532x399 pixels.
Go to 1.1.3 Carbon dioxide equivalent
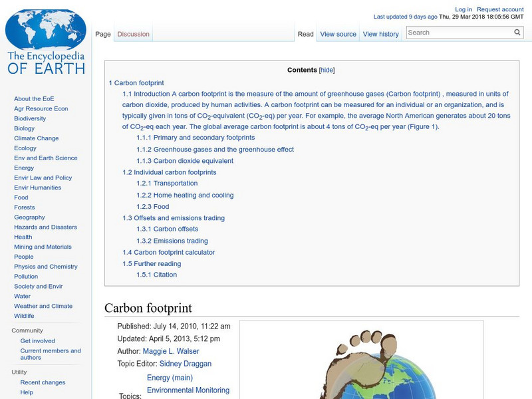tap(185, 161)
